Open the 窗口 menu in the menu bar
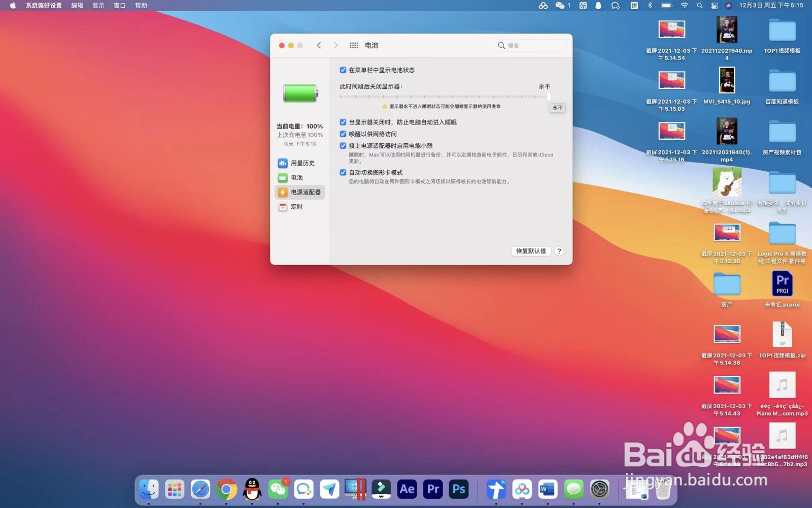This screenshot has height=508, width=812. point(119,6)
